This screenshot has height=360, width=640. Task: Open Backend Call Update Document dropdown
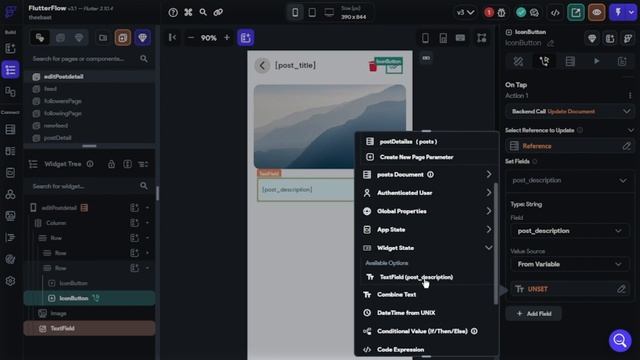tap(569, 111)
